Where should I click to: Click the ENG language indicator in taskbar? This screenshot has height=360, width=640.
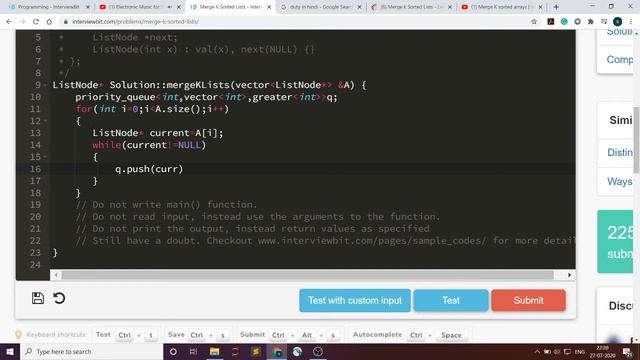pyautogui.click(x=580, y=351)
